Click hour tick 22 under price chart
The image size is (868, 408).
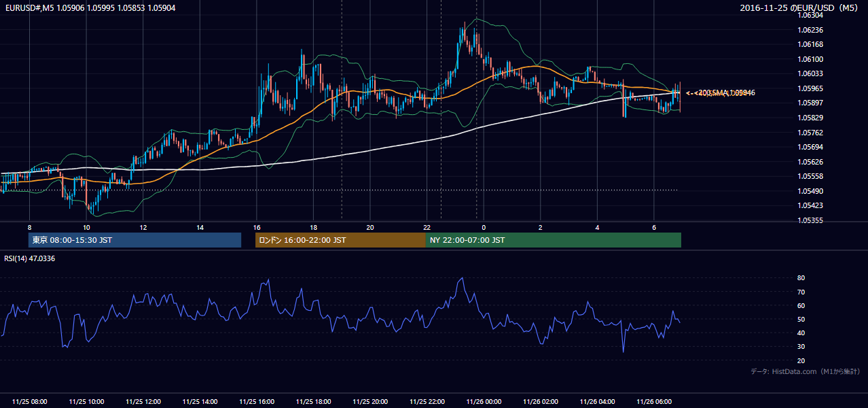tap(427, 227)
